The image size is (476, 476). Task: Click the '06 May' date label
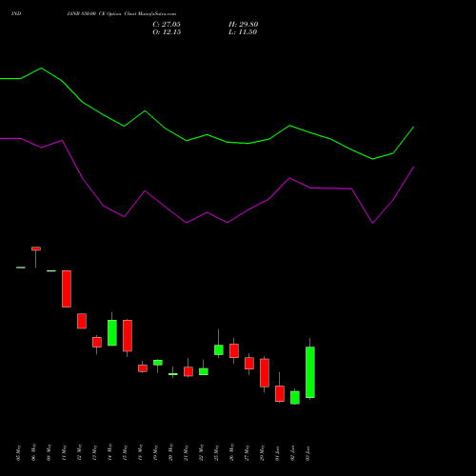(x=34, y=453)
